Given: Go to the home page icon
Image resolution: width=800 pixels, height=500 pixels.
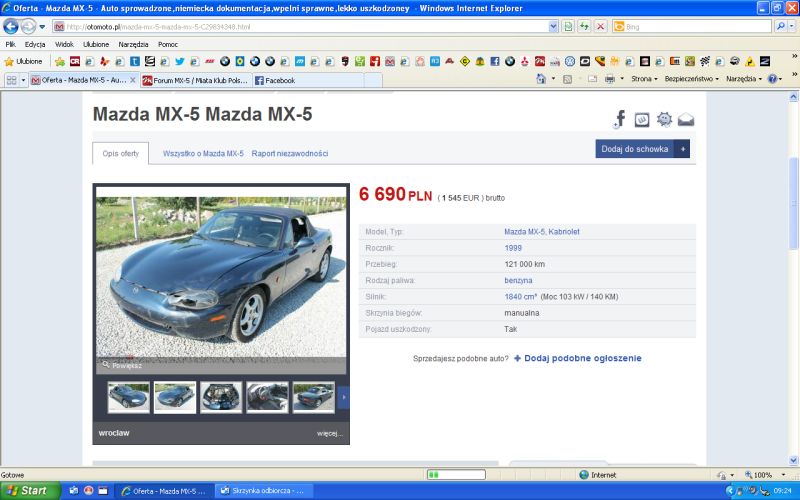Looking at the screenshot, I should (x=541, y=79).
